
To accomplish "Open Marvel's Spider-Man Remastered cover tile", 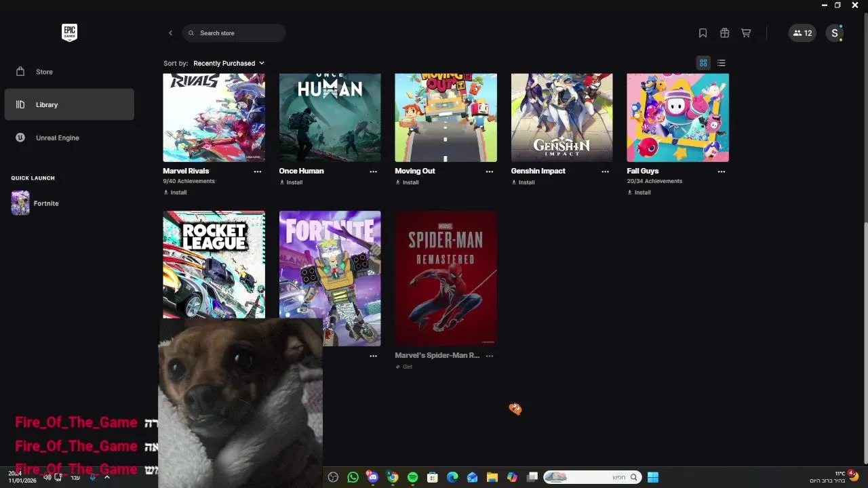I will (x=446, y=278).
